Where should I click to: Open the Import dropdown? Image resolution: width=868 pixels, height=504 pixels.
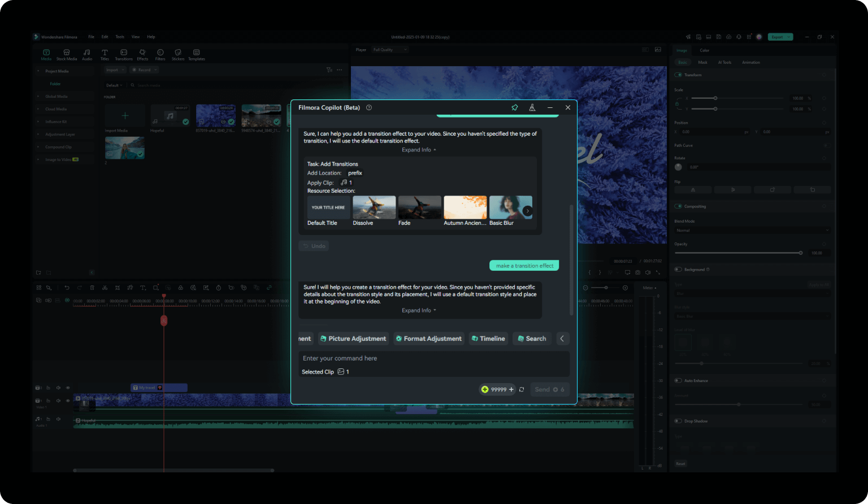[x=115, y=70]
